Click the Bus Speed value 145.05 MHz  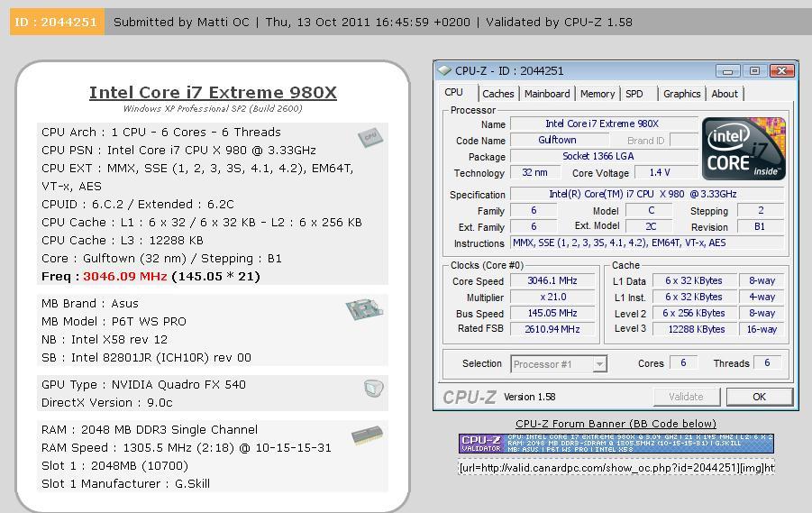pos(552,313)
